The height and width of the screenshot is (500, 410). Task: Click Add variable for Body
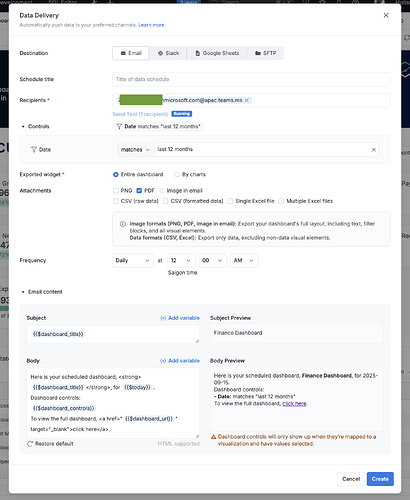180,361
